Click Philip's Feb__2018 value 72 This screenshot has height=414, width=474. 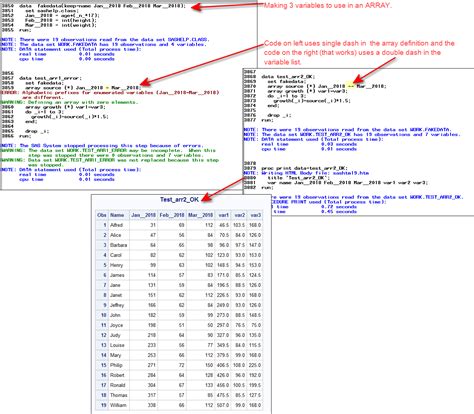(182, 365)
